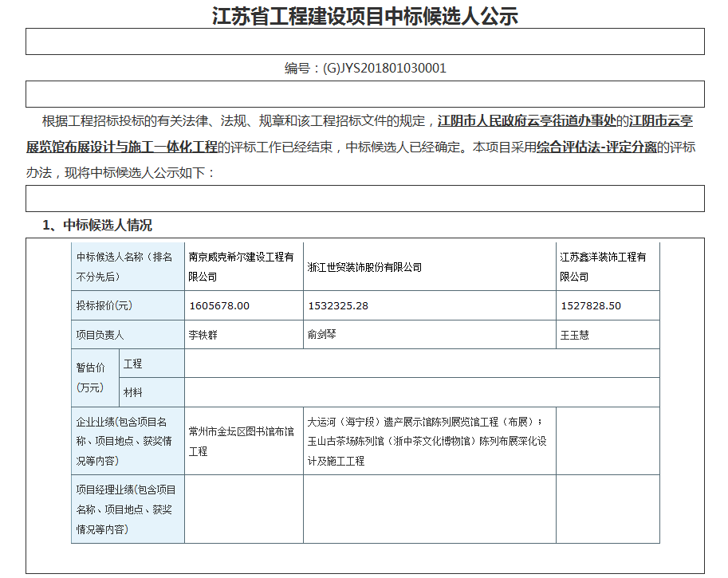The width and height of the screenshot is (728, 578).
Task: Click the 项目经理业绩 row header cell
Action: pyautogui.click(x=127, y=509)
